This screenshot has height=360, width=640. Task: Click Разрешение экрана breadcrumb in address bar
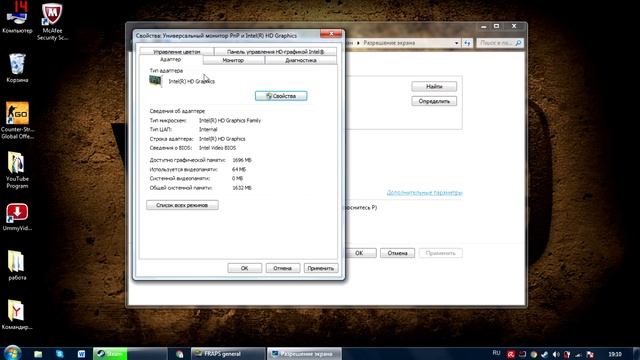coord(389,43)
